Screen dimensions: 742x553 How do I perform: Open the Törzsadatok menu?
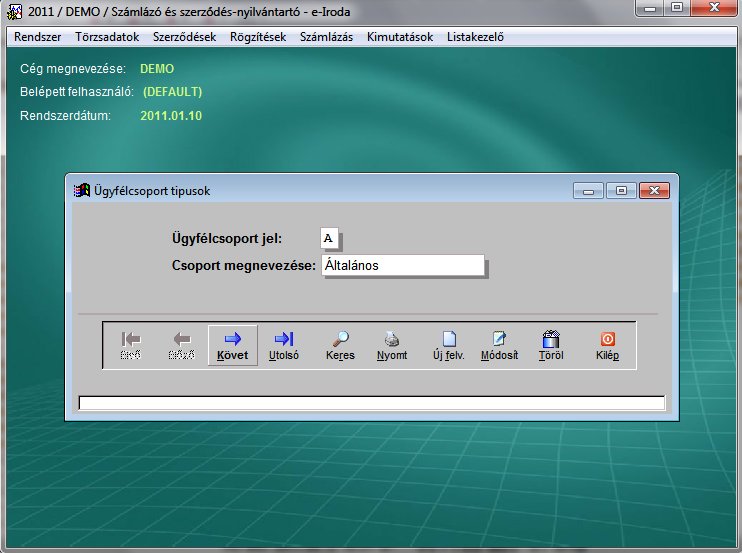107,37
